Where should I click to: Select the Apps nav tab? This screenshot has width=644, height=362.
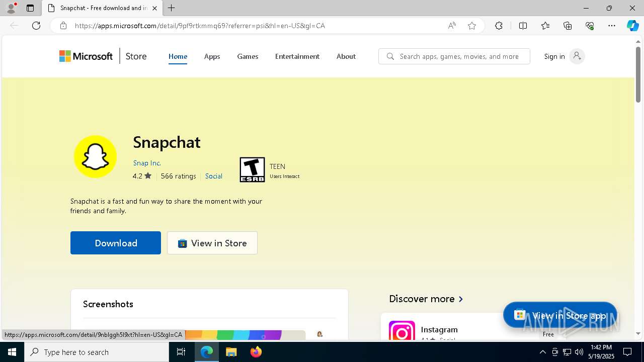click(212, 56)
